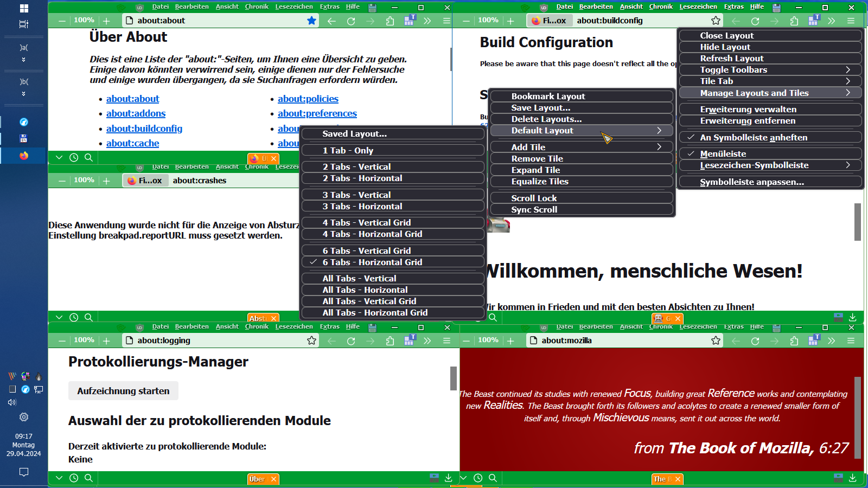Click the Aufzeichnung starten button
The width and height of the screenshot is (868, 488).
point(123,391)
